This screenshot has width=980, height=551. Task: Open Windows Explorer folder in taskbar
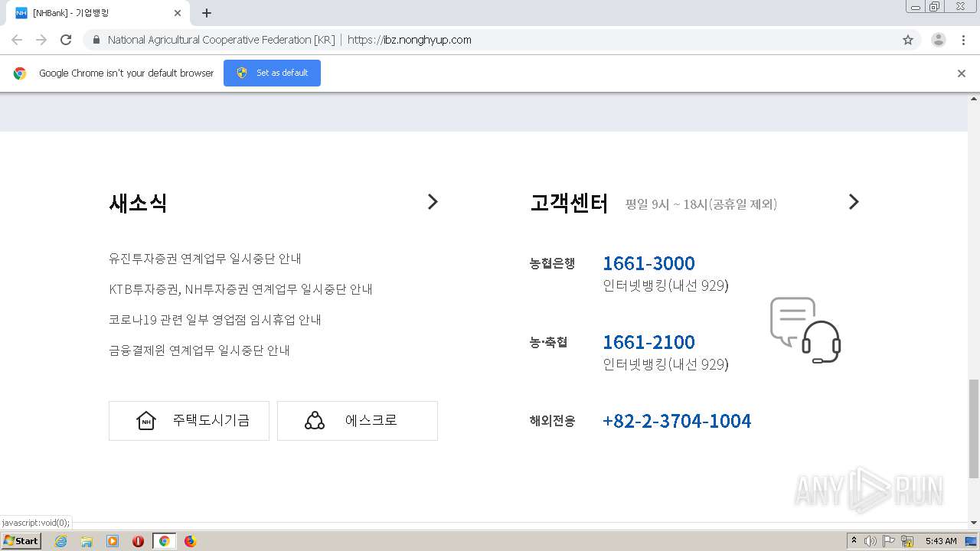tap(87, 541)
